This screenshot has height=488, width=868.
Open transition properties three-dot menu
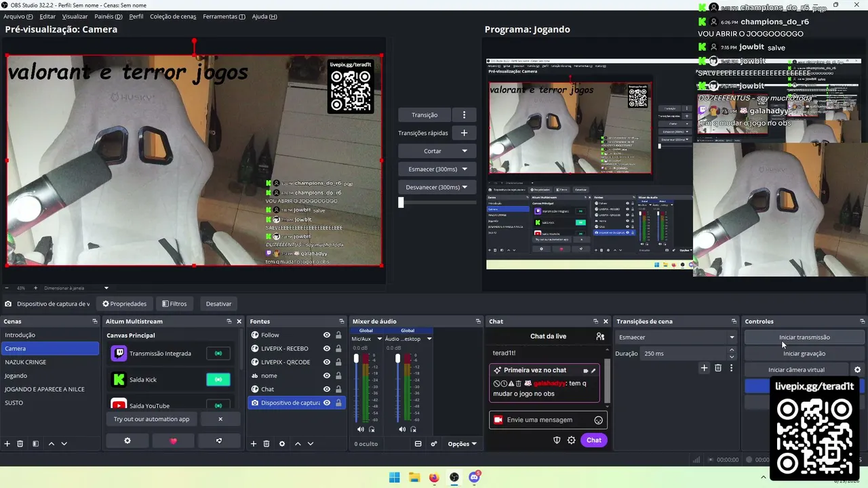pyautogui.click(x=731, y=368)
